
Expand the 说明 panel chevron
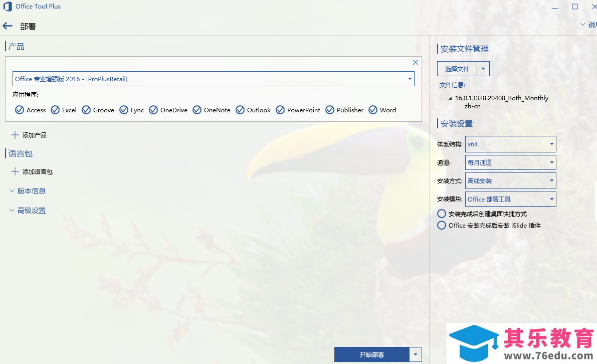582,25
